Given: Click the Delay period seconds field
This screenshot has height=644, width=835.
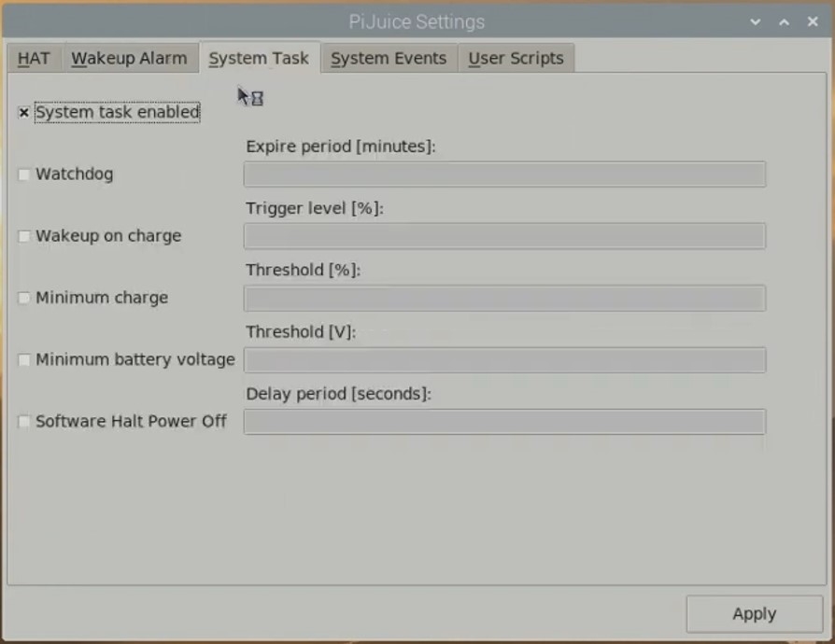Looking at the screenshot, I should (x=504, y=421).
